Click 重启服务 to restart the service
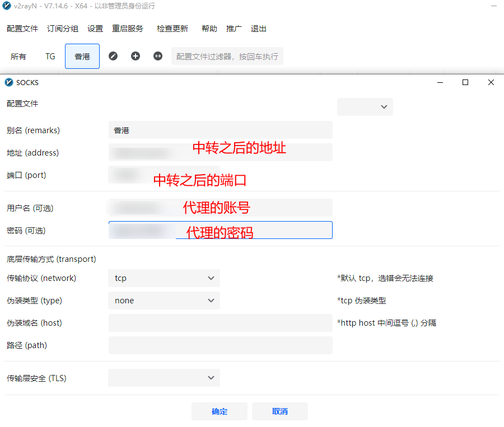Image resolution: width=504 pixels, height=427 pixels. click(128, 29)
